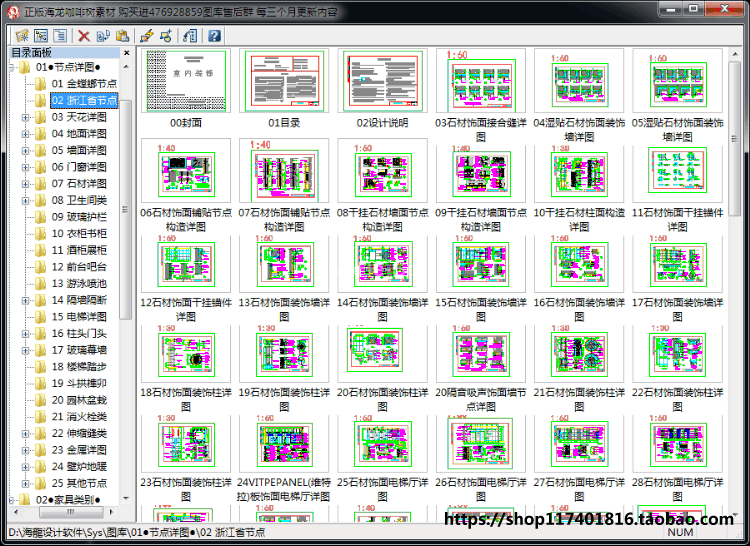Click the toolbar icon left of help
This screenshot has height=546, width=750.
191,36
